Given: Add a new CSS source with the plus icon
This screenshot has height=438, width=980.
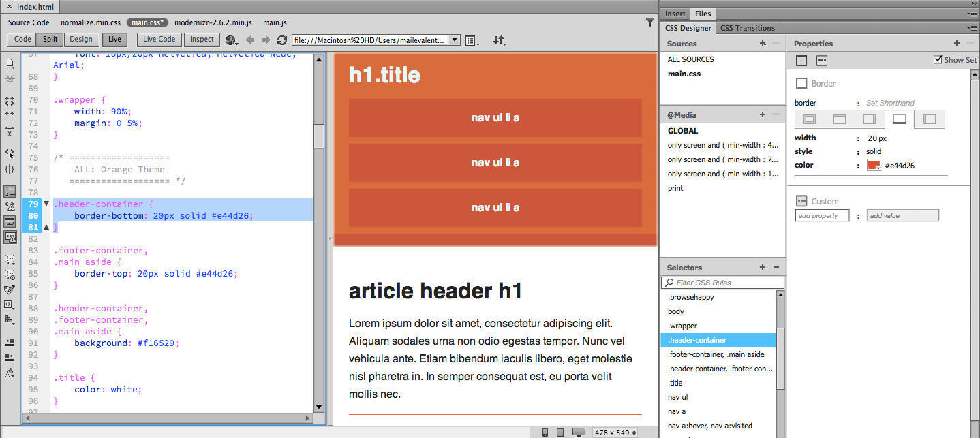Looking at the screenshot, I should tap(762, 43).
